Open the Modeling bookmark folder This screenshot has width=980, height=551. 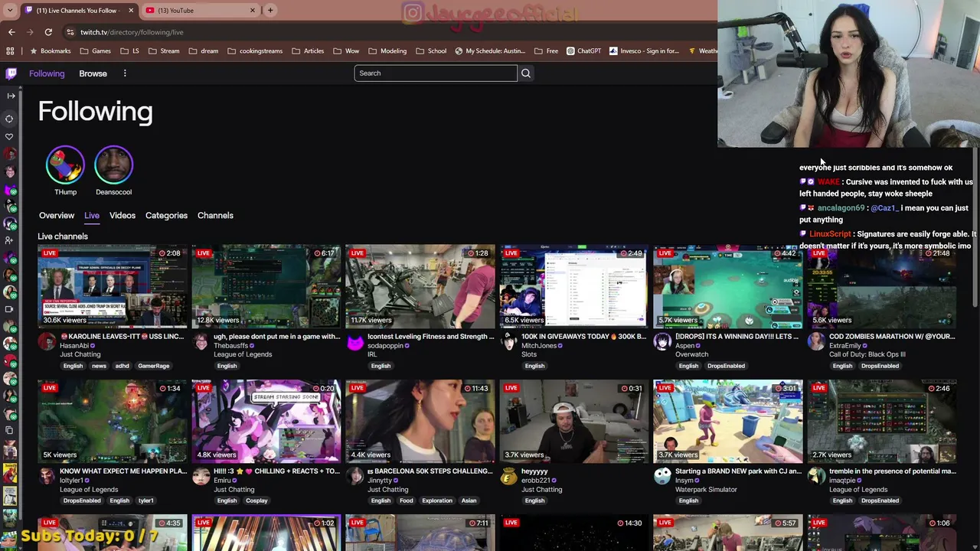(x=387, y=51)
